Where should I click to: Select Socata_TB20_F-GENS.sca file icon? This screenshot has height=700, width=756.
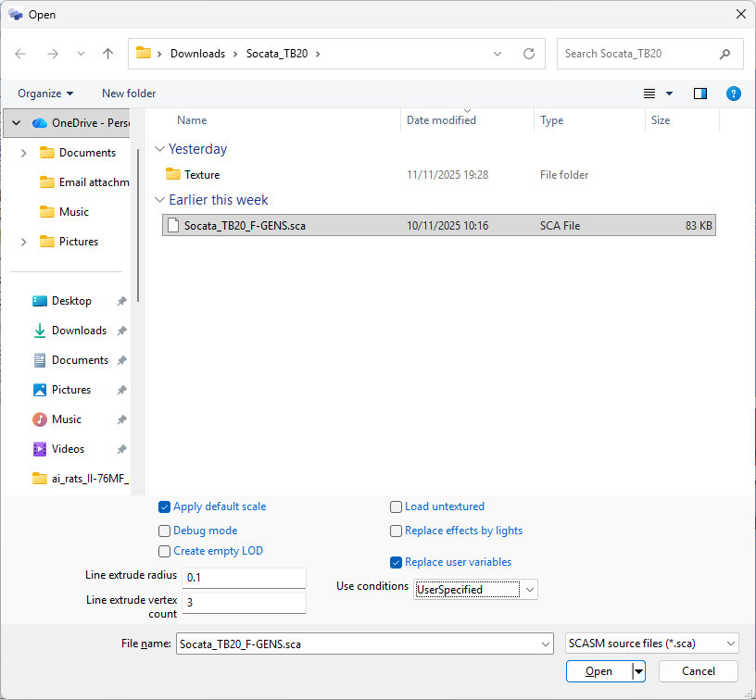pos(172,225)
